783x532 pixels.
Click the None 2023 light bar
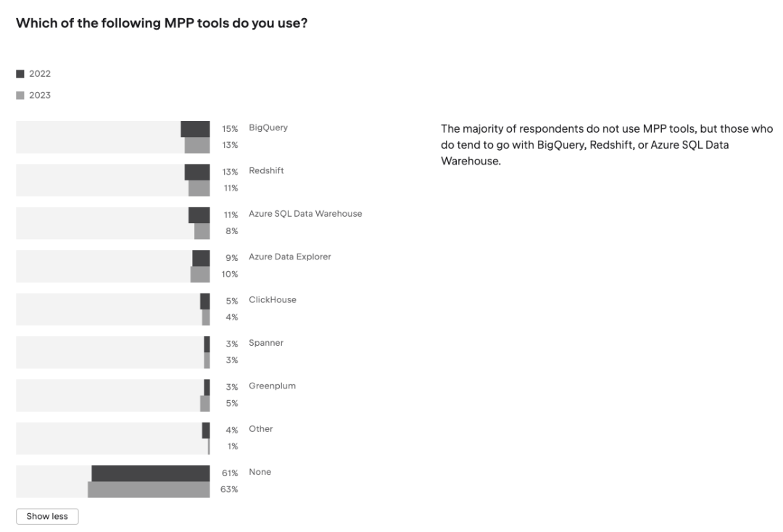[149, 489]
